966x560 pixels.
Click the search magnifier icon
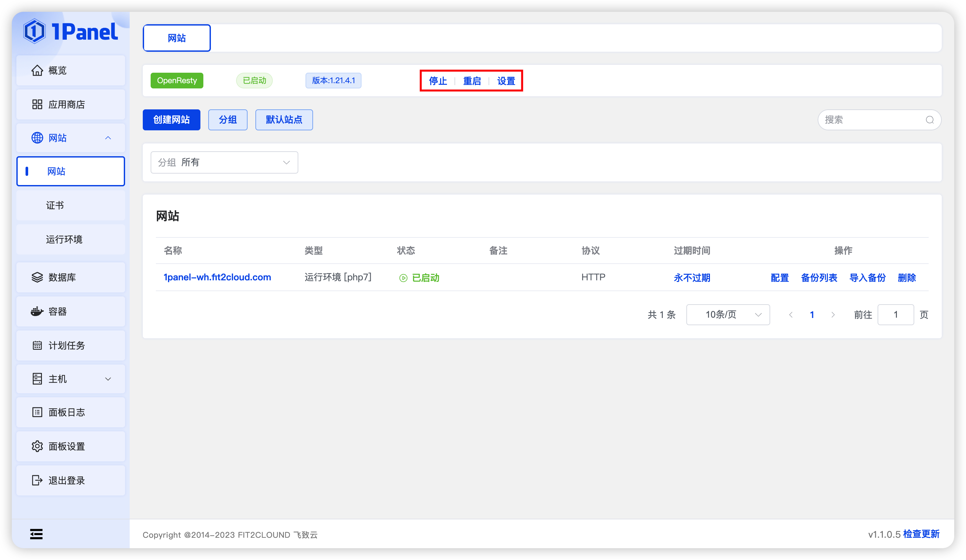(x=930, y=120)
